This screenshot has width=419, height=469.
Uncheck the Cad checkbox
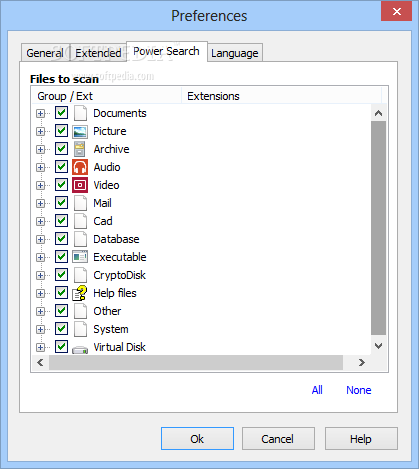[61, 221]
